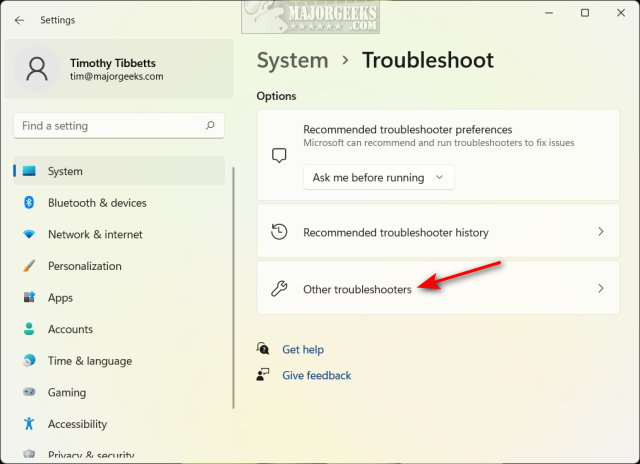Screen dimensions: 640x464
Task: Click the speech bubble preferences icon
Action: pos(279,155)
